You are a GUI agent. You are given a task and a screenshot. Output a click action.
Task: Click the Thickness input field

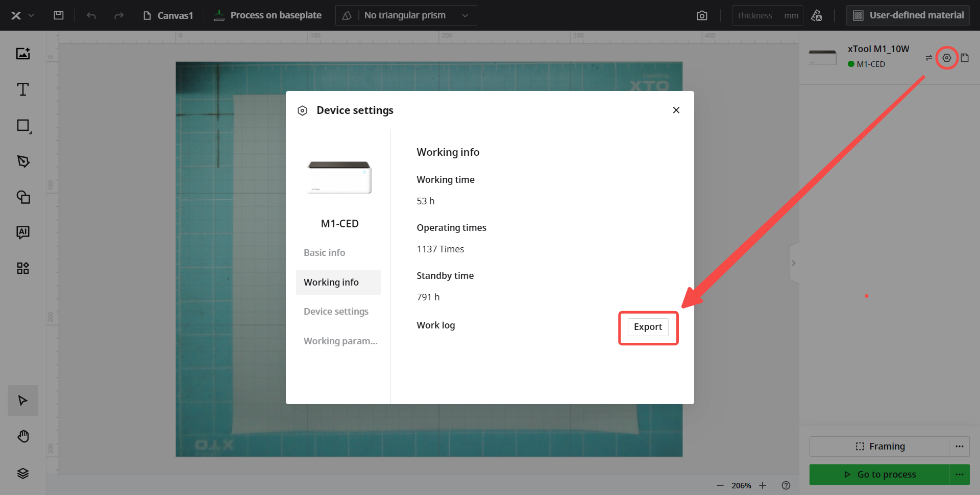click(767, 15)
